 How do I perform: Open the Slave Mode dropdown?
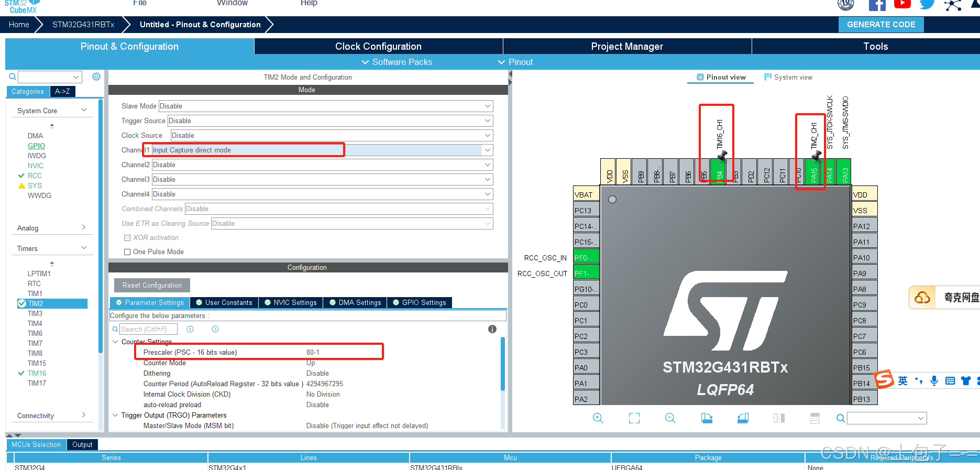pyautogui.click(x=326, y=106)
